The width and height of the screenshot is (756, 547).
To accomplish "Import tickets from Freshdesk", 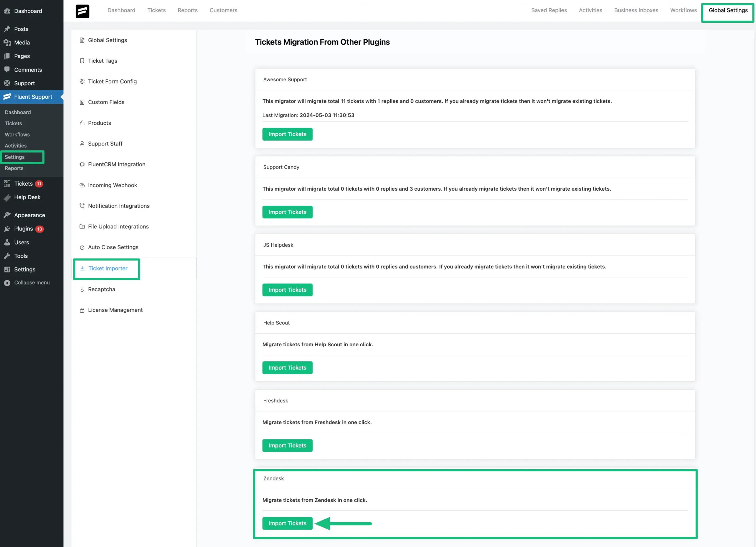I will click(x=287, y=446).
